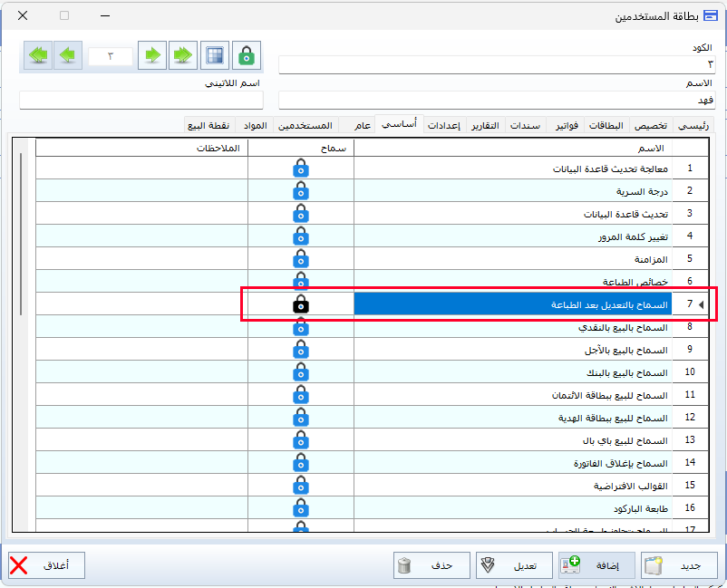Toggle the lock for درجة السرية
727x588 pixels.
301,191
